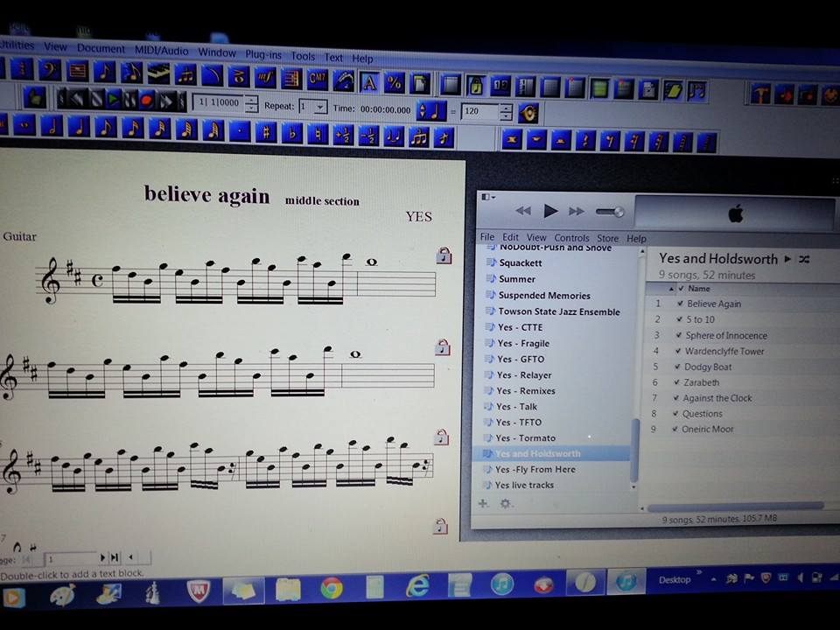This screenshot has width=840, height=630.
Task: Adjust the iTunes volume slider
Action: point(611,212)
